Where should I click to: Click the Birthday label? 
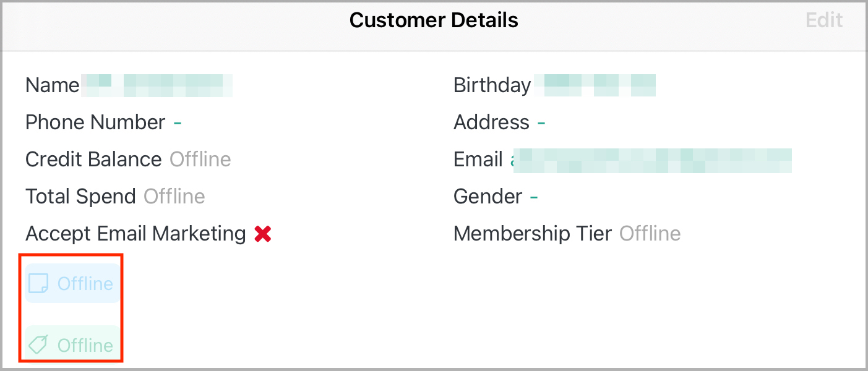coord(492,85)
